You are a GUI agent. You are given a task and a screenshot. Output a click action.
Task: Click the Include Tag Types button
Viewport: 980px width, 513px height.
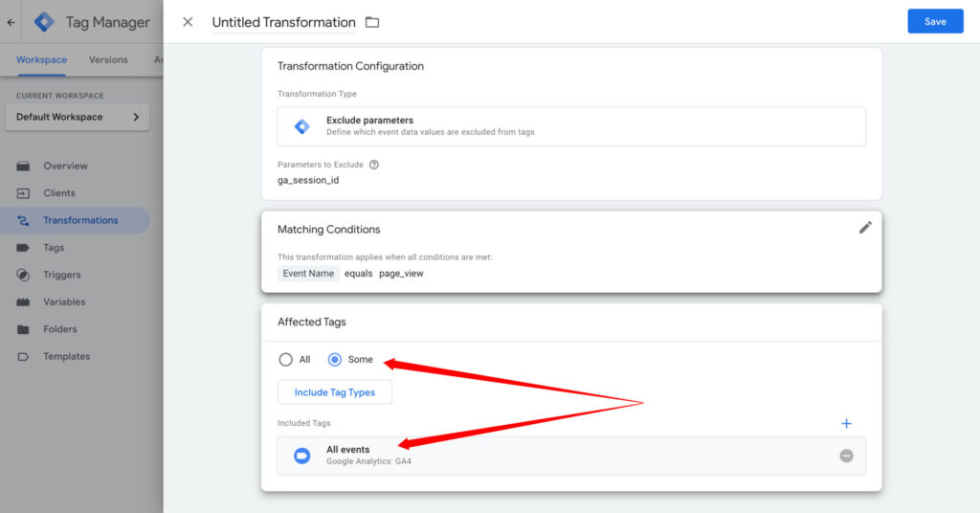[x=334, y=392]
